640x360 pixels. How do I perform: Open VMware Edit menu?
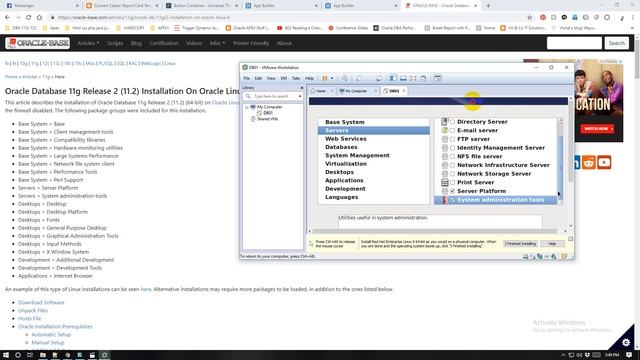pos(258,78)
